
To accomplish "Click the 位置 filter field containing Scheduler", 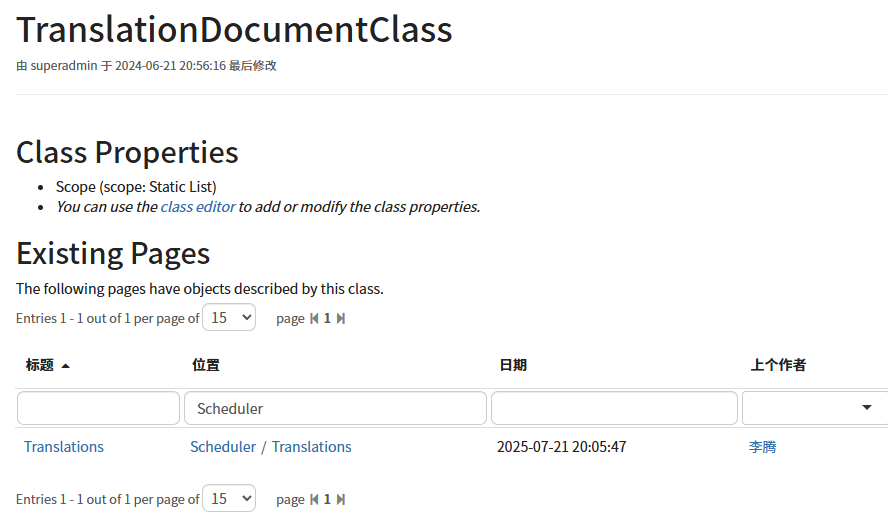I will [335, 408].
